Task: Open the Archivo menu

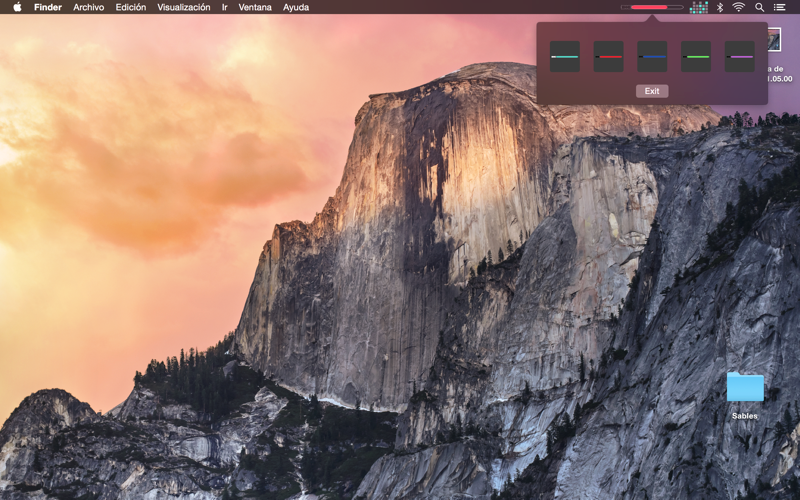Action: click(89, 7)
